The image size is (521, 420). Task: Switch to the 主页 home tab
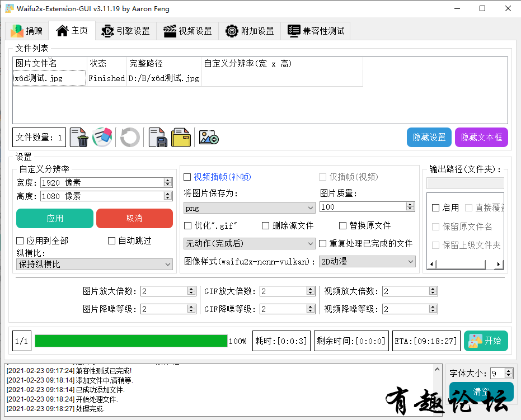pos(72,31)
